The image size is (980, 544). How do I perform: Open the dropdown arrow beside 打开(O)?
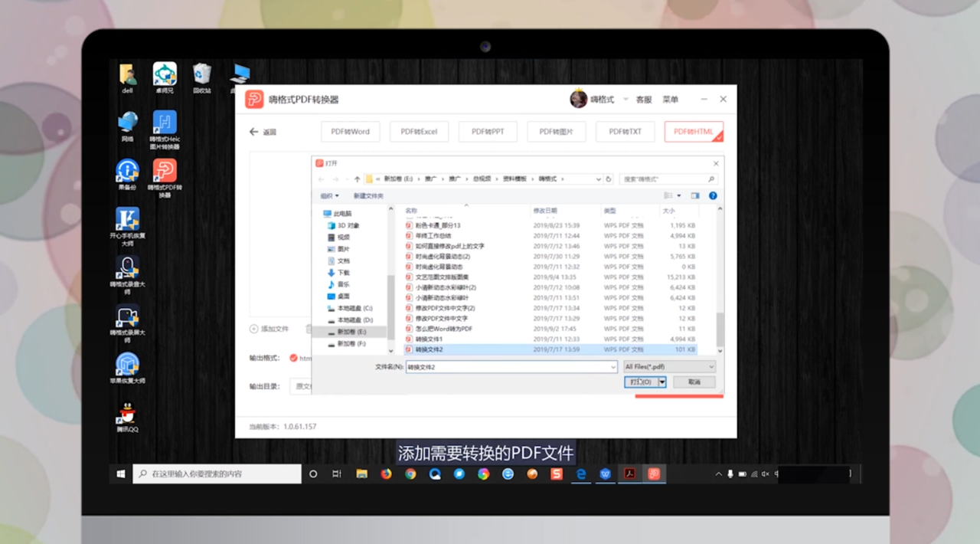[662, 382]
